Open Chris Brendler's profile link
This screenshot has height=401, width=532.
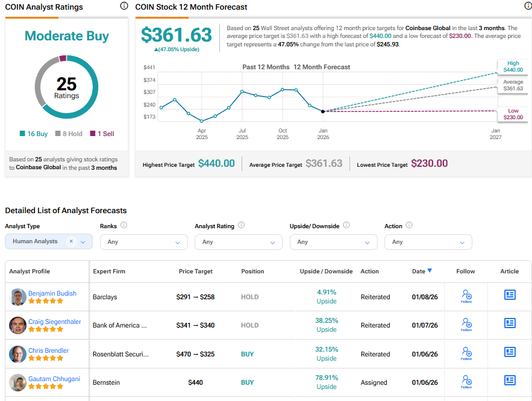click(x=48, y=350)
